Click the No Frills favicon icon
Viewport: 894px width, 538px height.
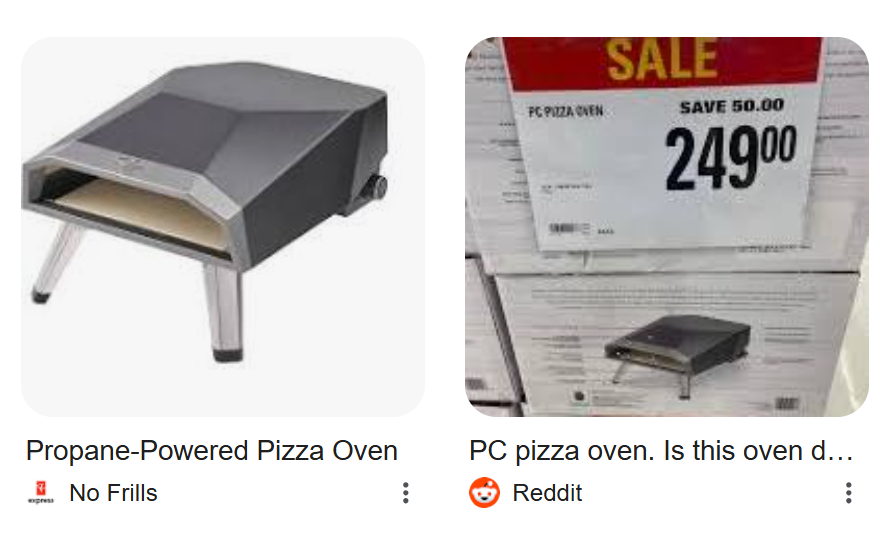coord(40,492)
